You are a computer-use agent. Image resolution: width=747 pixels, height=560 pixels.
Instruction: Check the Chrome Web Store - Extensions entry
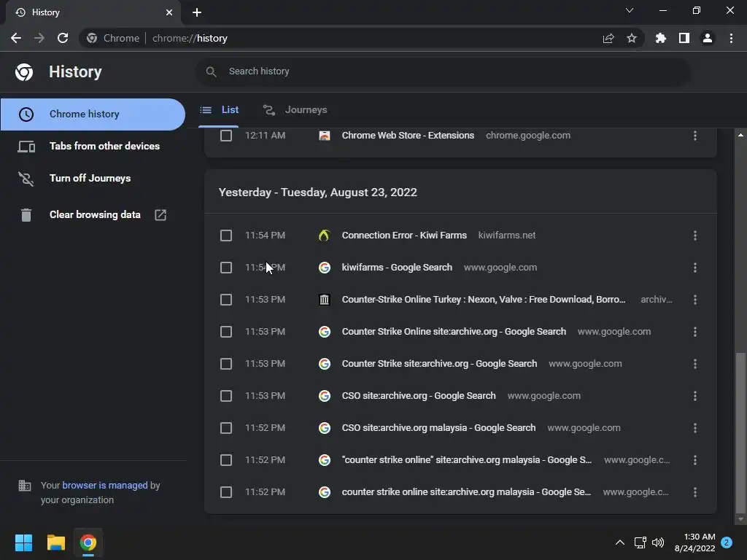point(226,136)
